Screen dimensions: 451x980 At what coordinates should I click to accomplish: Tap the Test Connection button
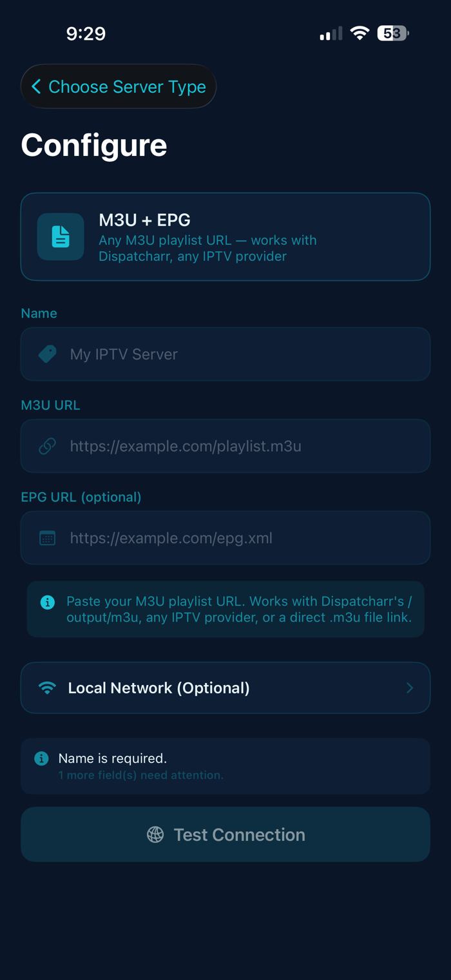click(225, 834)
